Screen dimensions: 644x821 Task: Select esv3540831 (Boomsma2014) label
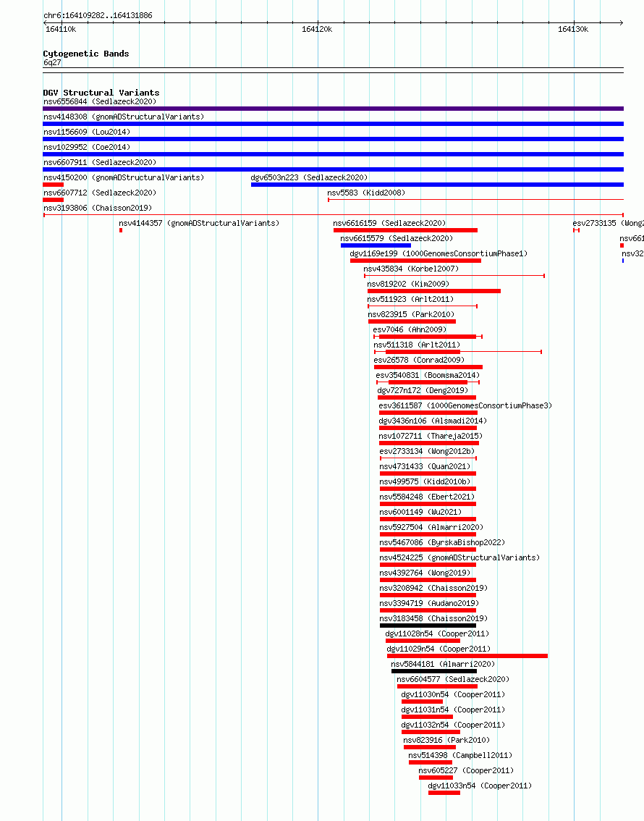coord(428,375)
